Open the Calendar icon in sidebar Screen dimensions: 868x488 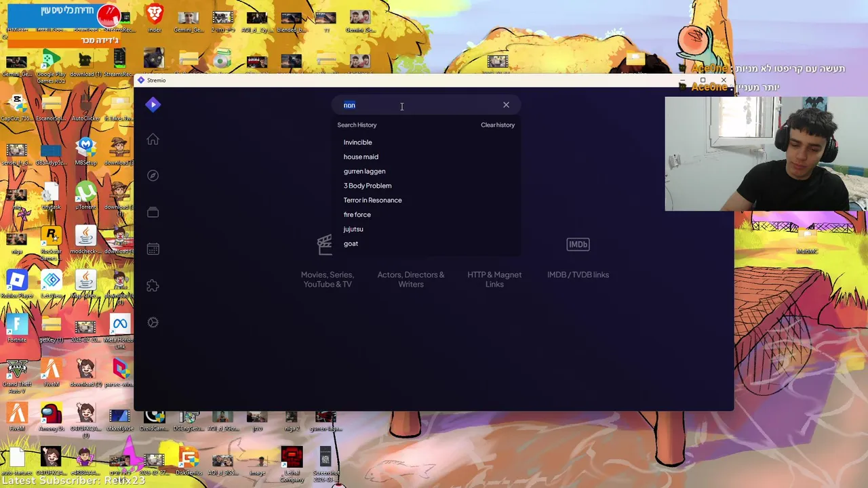pyautogui.click(x=153, y=249)
